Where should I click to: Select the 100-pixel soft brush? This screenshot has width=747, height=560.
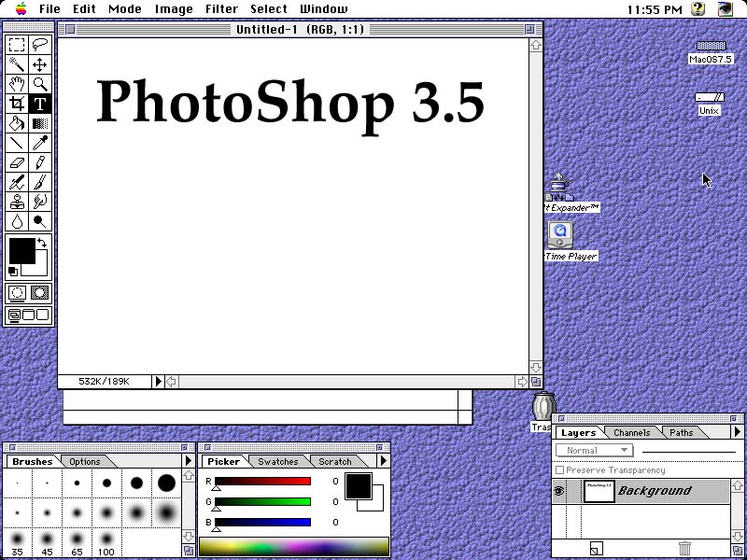tap(106, 544)
